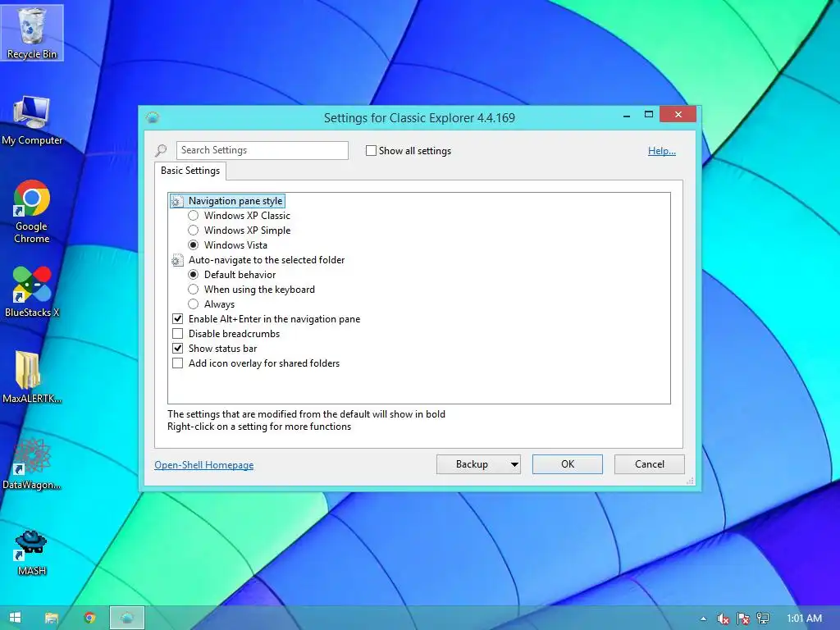Choose When using the keyboard option
This screenshot has width=840, height=630.
tap(194, 290)
